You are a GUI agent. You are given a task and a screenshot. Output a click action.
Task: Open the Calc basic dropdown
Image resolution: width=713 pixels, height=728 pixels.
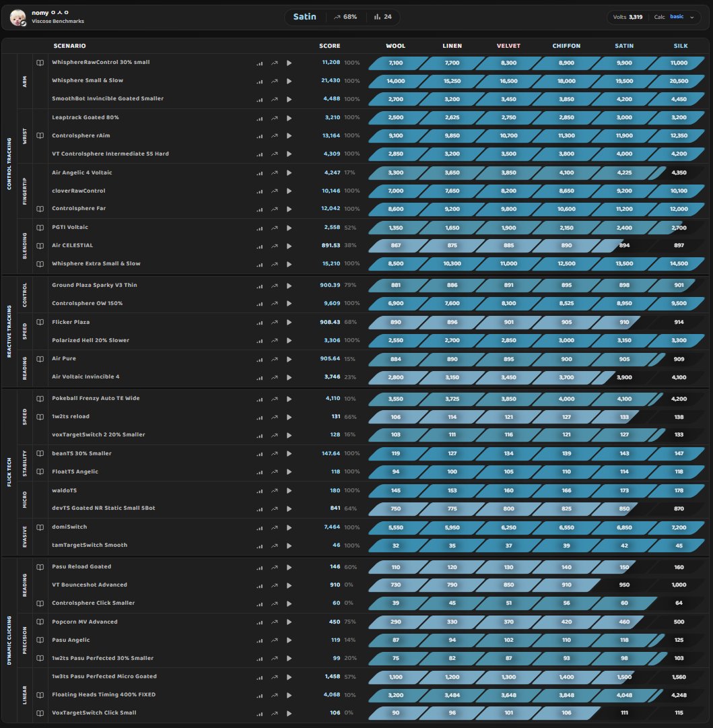[x=678, y=17]
